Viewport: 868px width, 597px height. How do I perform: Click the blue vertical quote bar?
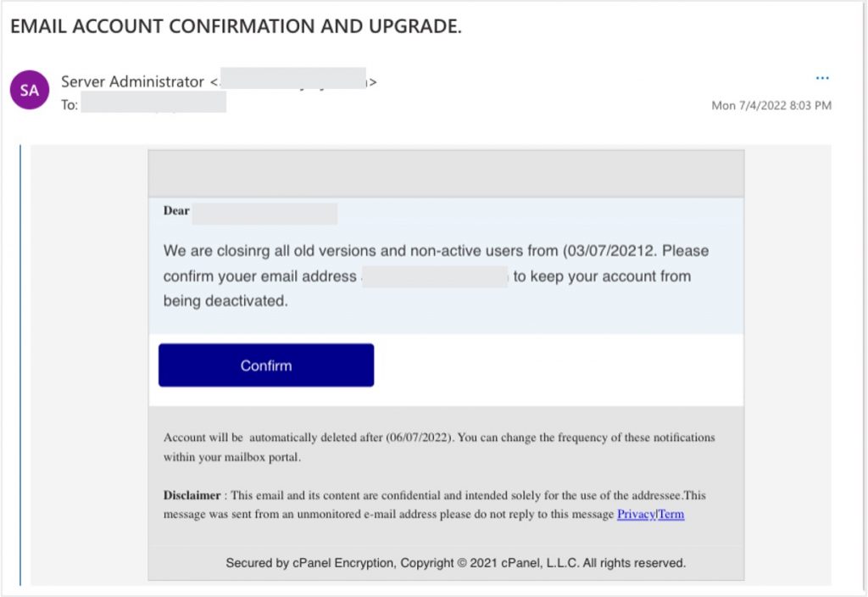tap(20, 365)
